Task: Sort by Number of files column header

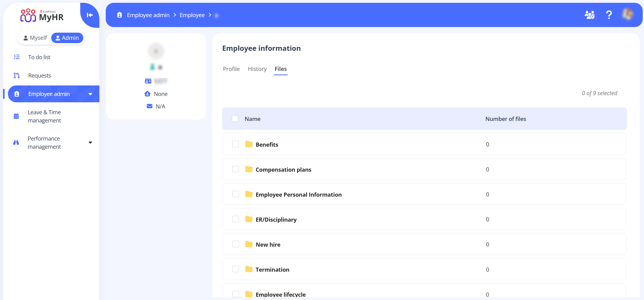Action: point(505,119)
